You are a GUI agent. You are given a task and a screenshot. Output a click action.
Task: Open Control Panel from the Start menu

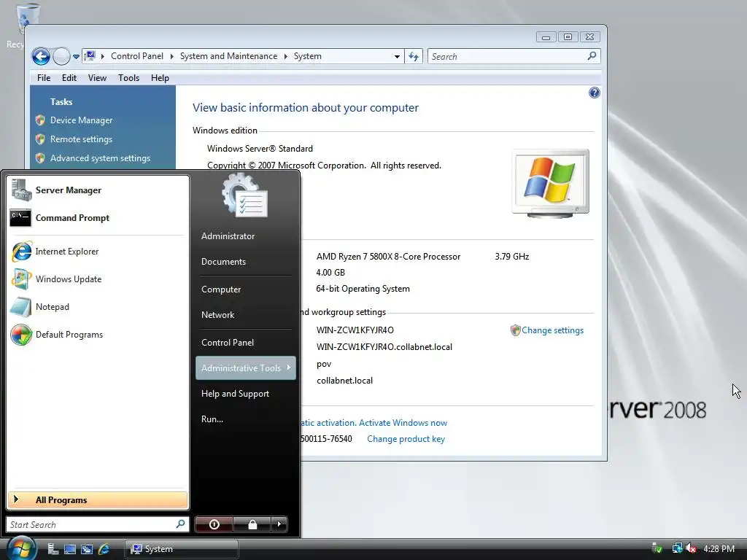coord(245,343)
